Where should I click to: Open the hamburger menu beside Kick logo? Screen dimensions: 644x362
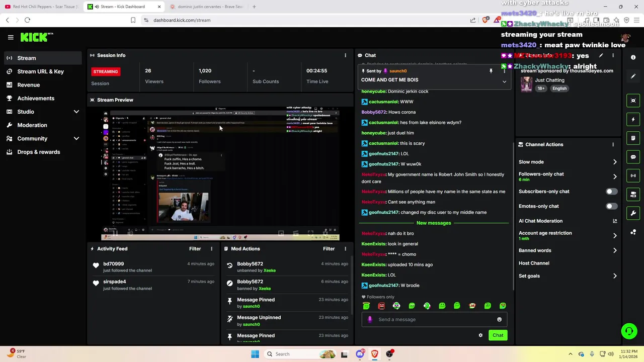coord(11,37)
